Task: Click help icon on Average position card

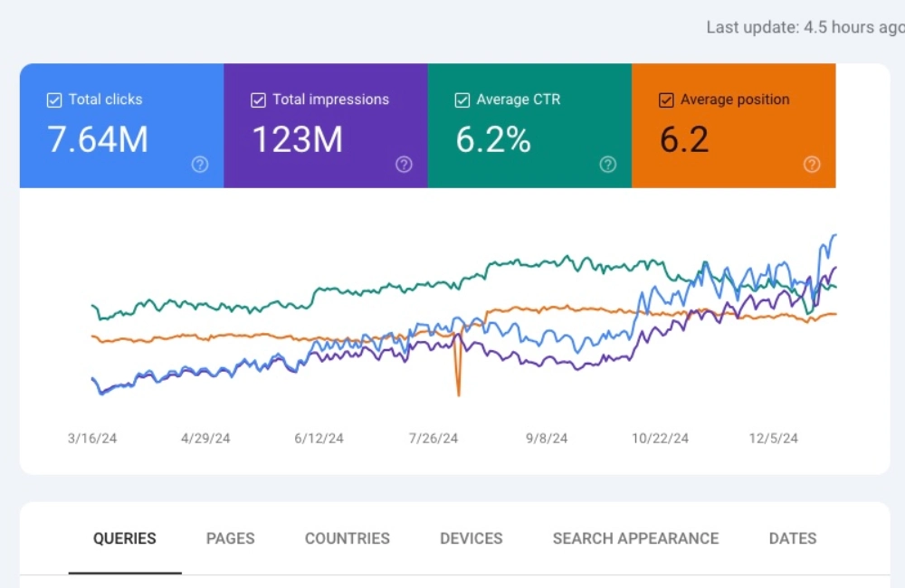Action: coord(812,165)
